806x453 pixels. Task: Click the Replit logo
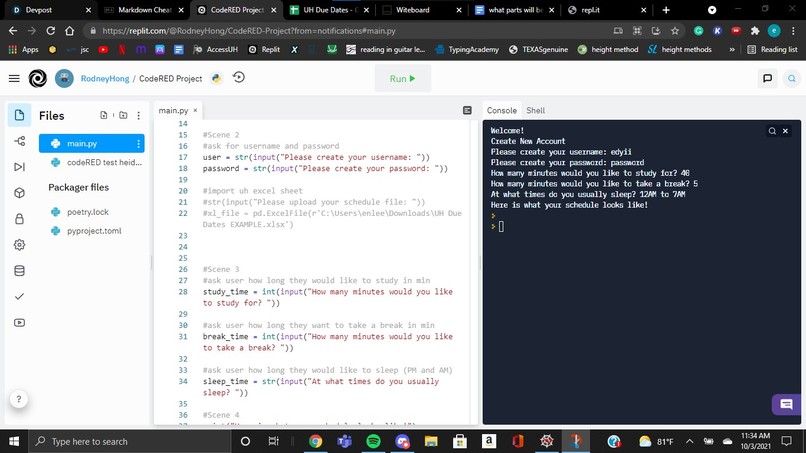pos(38,78)
